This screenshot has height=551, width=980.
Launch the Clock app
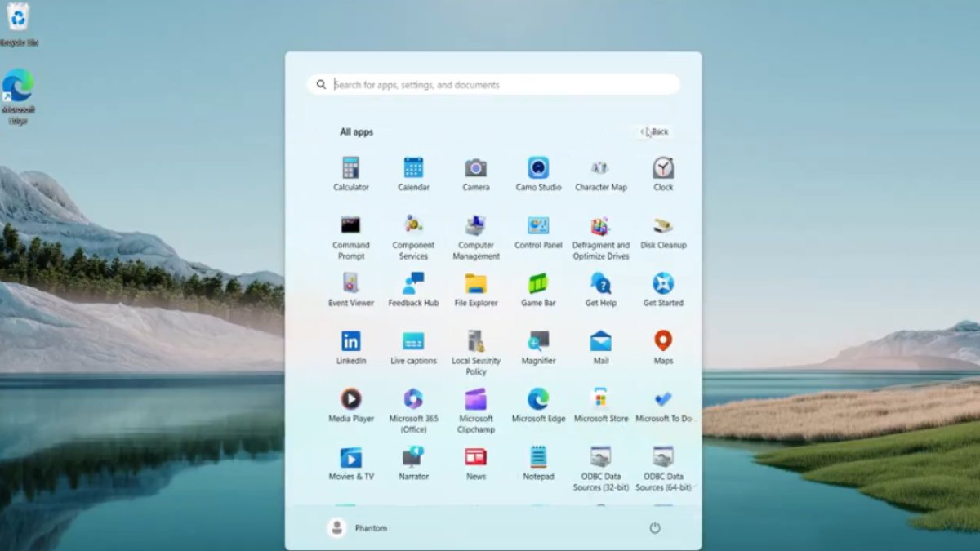point(663,174)
